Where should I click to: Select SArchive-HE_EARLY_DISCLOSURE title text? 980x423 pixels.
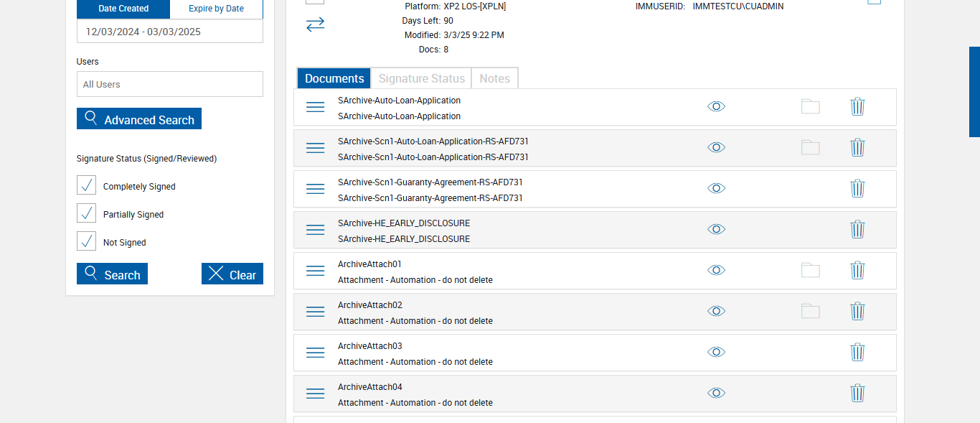click(404, 223)
